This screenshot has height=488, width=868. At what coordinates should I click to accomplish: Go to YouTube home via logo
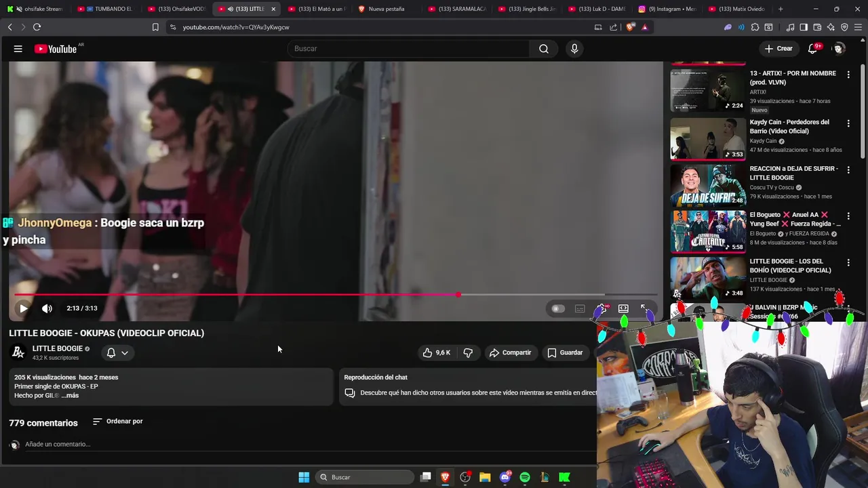coord(56,49)
